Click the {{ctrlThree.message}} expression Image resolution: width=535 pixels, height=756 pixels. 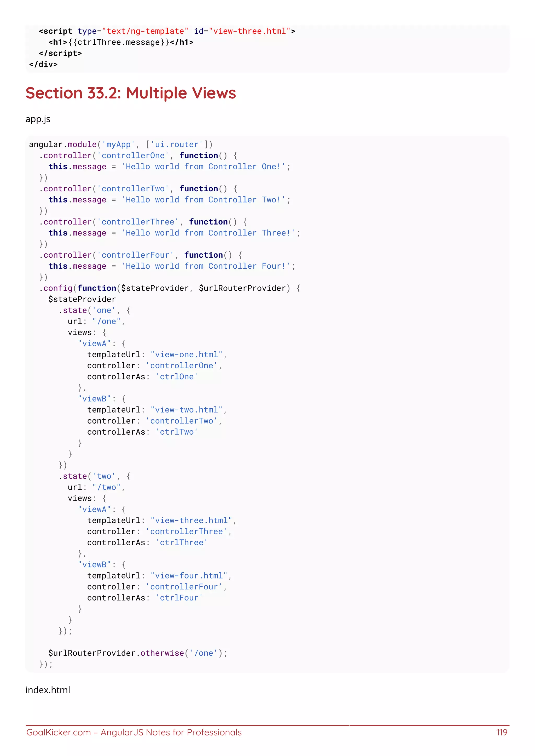[x=119, y=42]
